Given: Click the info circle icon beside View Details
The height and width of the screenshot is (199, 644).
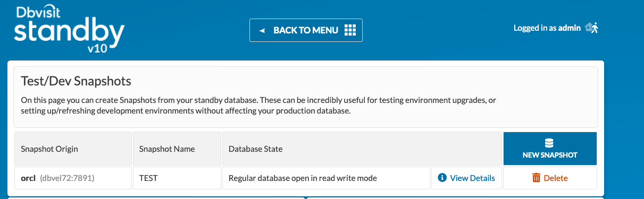Looking at the screenshot, I should pos(442,178).
